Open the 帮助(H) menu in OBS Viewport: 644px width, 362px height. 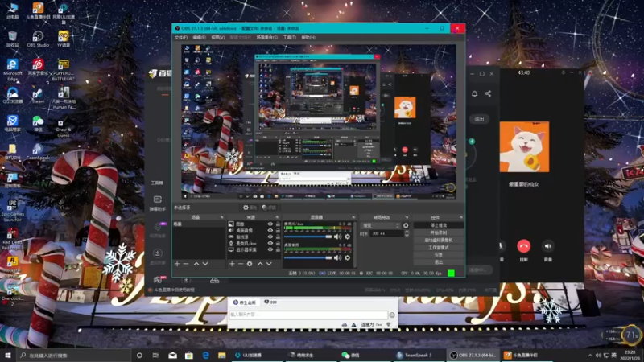click(308, 37)
